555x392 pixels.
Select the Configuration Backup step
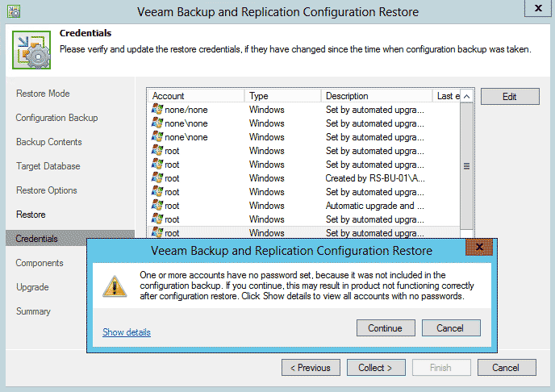(x=56, y=118)
